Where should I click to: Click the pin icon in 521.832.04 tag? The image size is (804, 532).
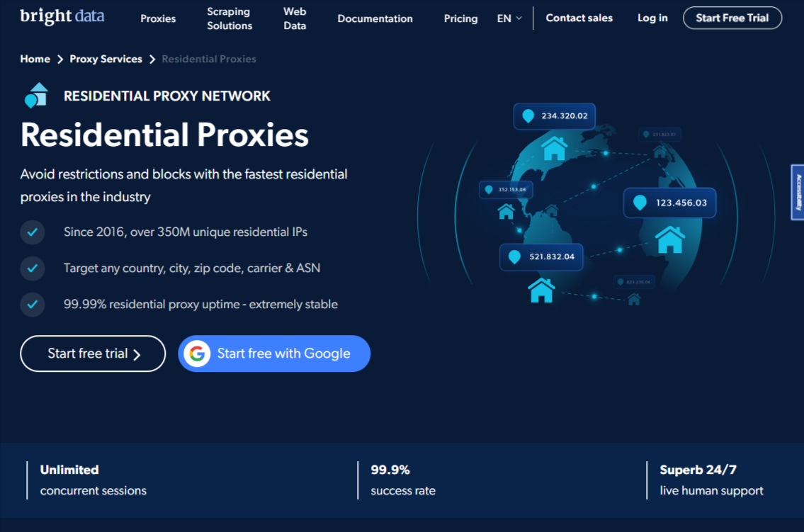(514, 256)
